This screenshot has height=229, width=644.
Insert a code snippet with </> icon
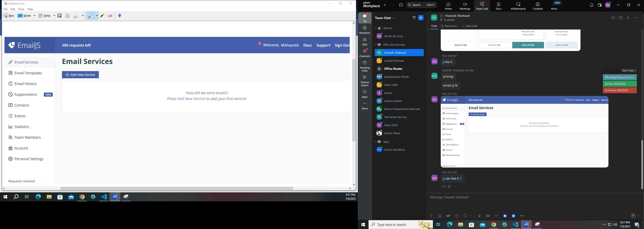point(496,216)
